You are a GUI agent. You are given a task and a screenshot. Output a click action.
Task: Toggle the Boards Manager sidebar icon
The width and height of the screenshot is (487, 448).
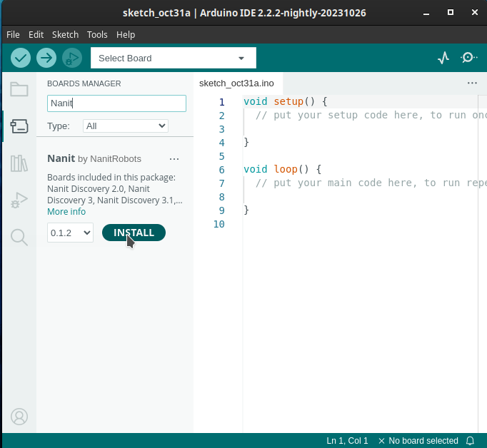tap(19, 126)
